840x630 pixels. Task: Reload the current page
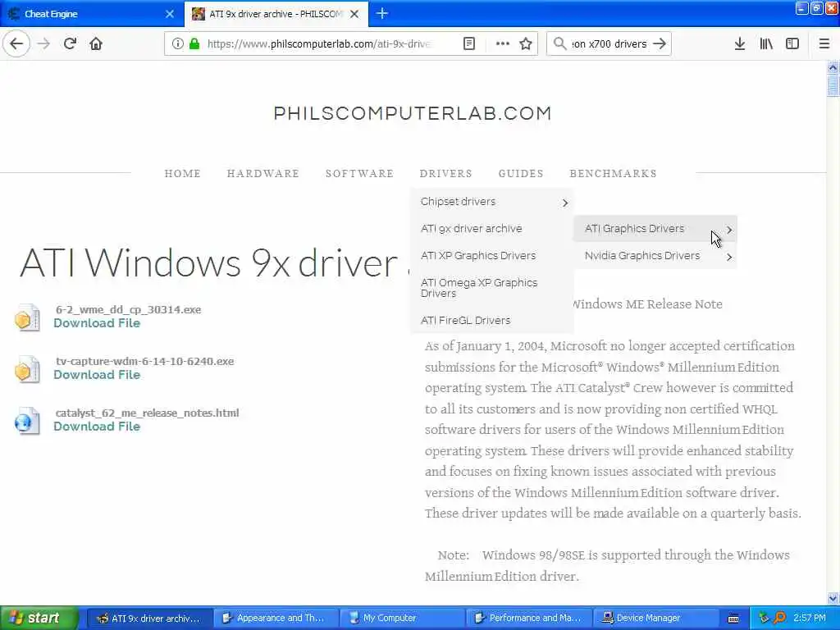pos(70,43)
